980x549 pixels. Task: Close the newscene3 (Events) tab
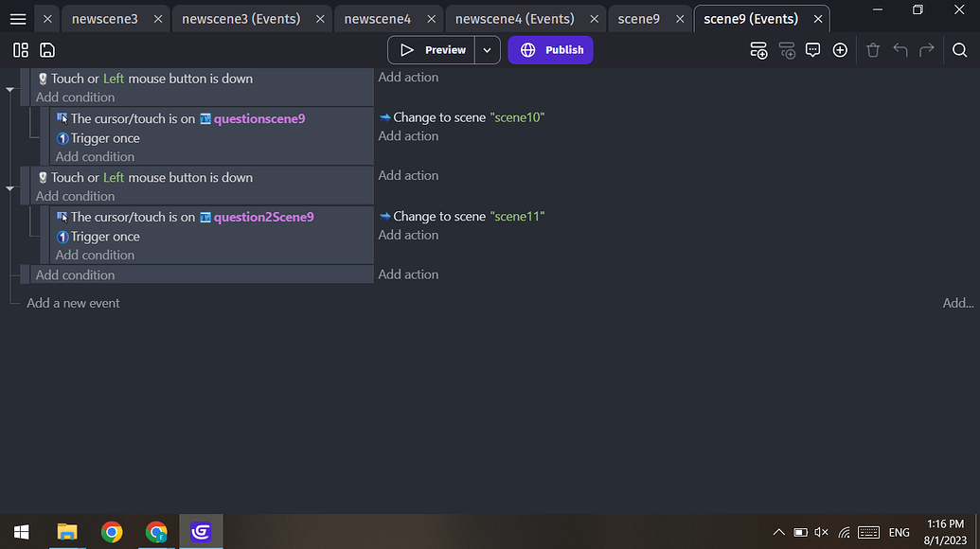320,19
